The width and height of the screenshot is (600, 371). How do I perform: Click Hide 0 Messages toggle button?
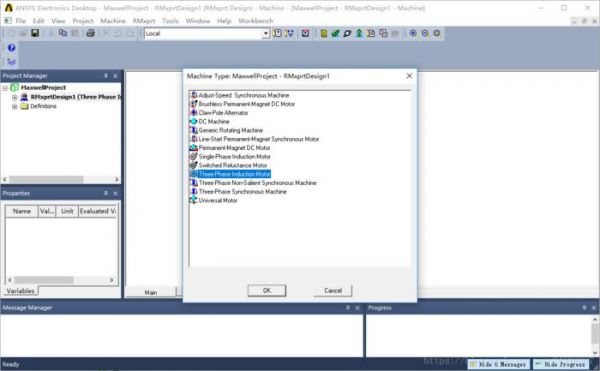pos(498,364)
